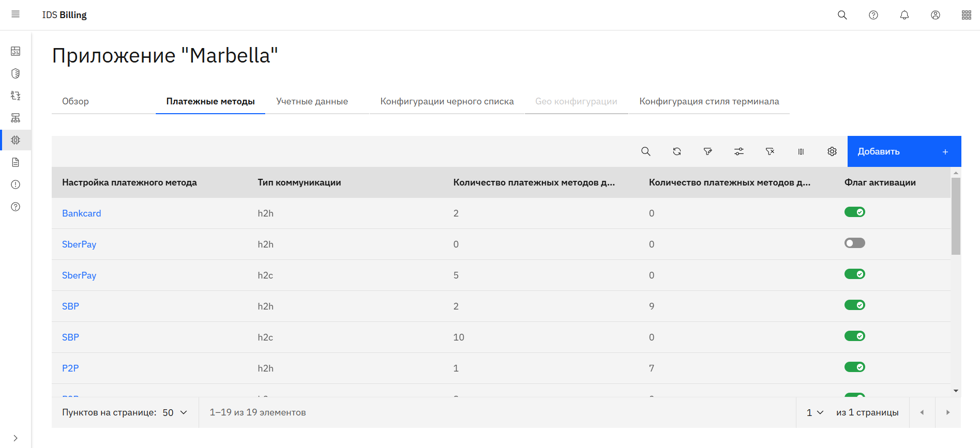Click the Добавить button

click(x=903, y=151)
